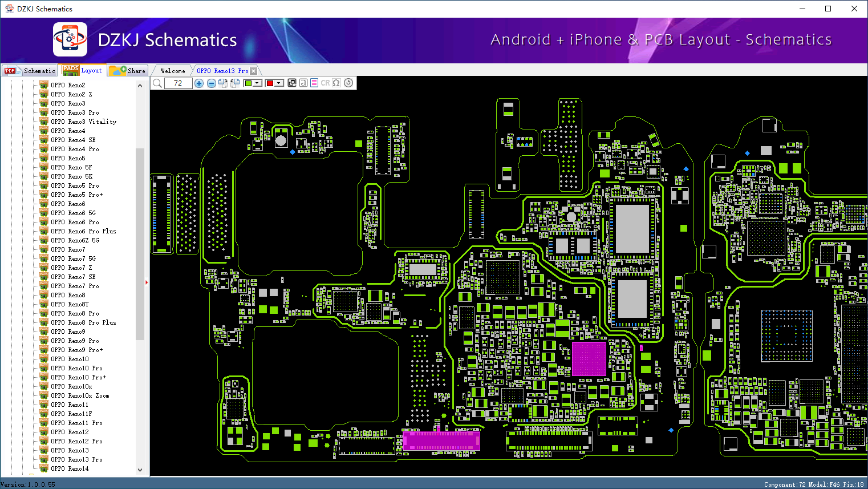Click the omega symbol toolbar icon

pyautogui.click(x=336, y=83)
